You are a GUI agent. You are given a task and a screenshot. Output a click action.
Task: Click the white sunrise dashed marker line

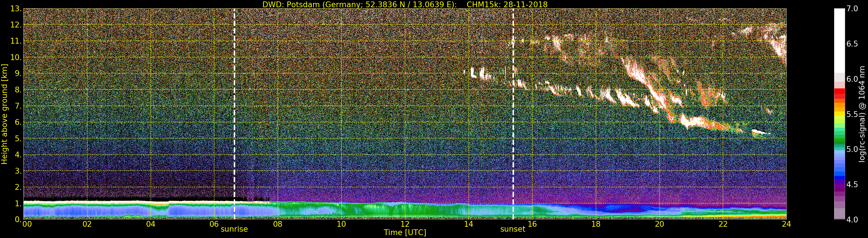click(x=234, y=114)
